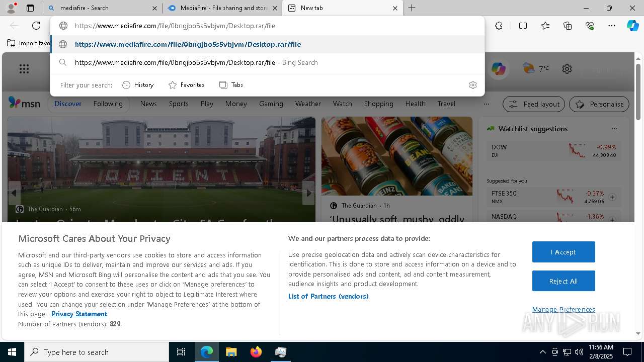Image resolution: width=644 pixels, height=362 pixels.
Task: Open File Explorer from taskbar
Action: (231, 352)
